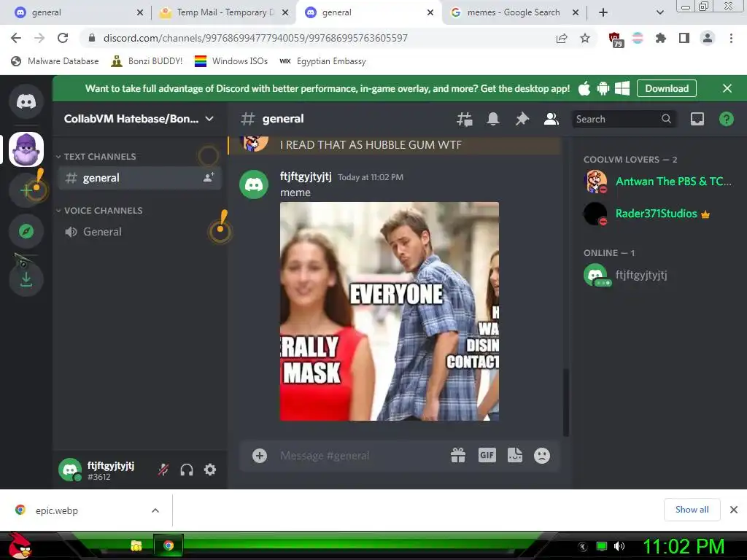This screenshot has width=747, height=560.
Task: Click Android icon in desktop app banner
Action: click(x=603, y=88)
